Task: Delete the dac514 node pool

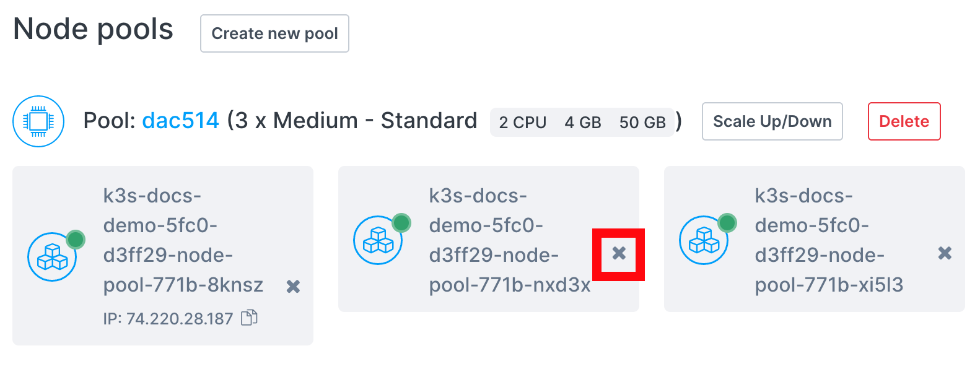Action: coord(904,121)
